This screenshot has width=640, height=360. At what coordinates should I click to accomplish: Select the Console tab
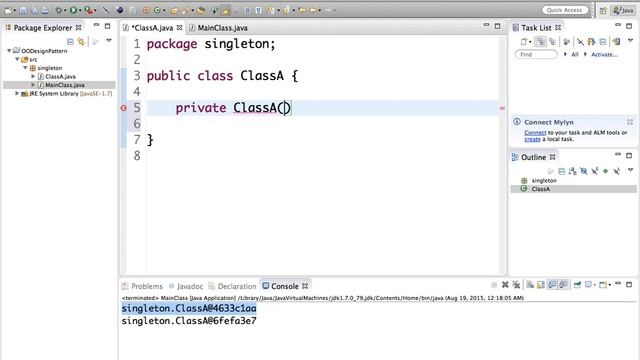[285, 286]
